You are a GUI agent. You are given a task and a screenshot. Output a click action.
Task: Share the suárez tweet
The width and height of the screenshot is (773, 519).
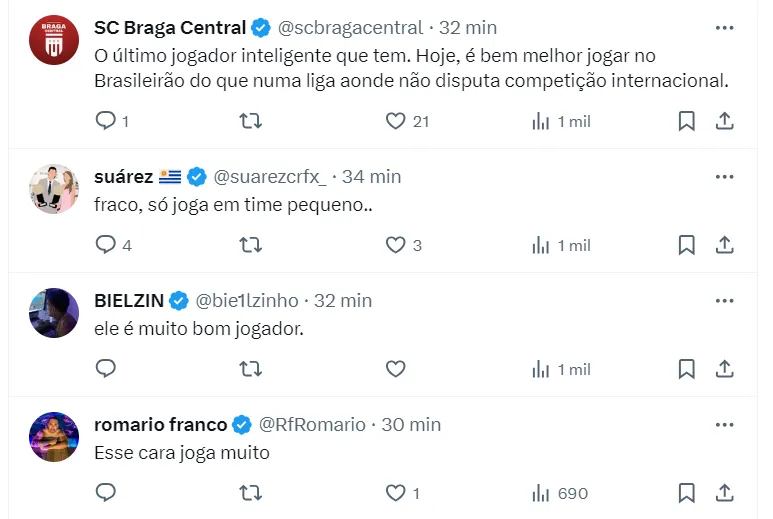725,245
